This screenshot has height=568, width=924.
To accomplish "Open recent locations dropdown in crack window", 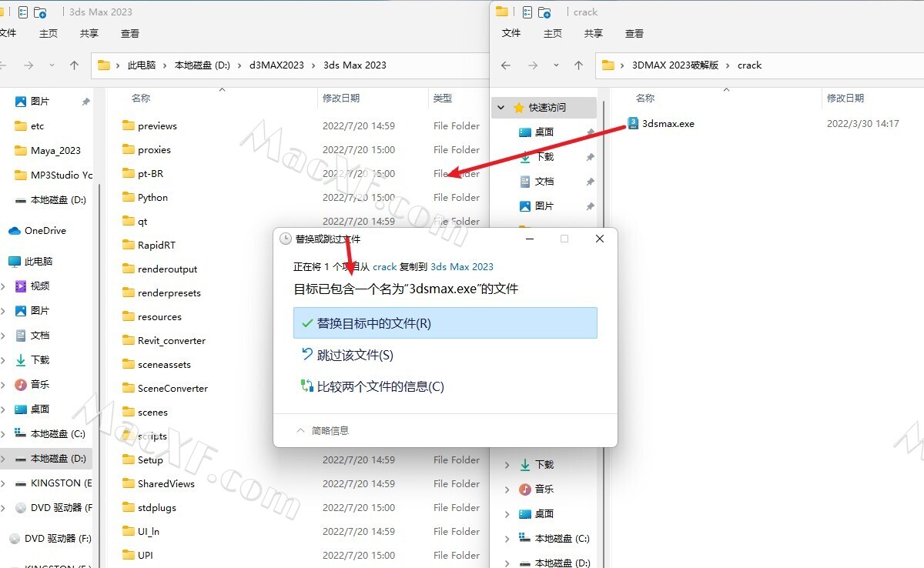I will click(556, 65).
